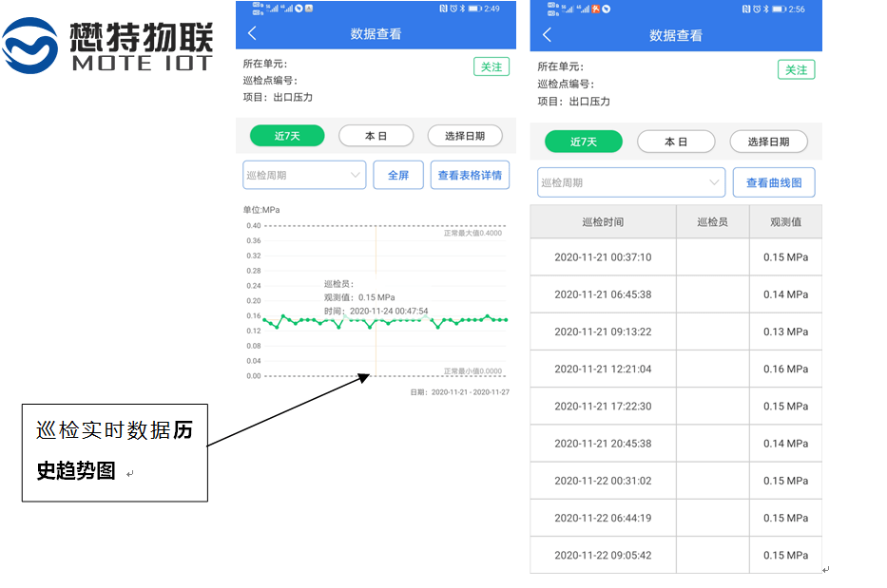Tap back arrow on left data view screen
Image resolution: width=887 pixels, height=588 pixels.
pos(252,33)
